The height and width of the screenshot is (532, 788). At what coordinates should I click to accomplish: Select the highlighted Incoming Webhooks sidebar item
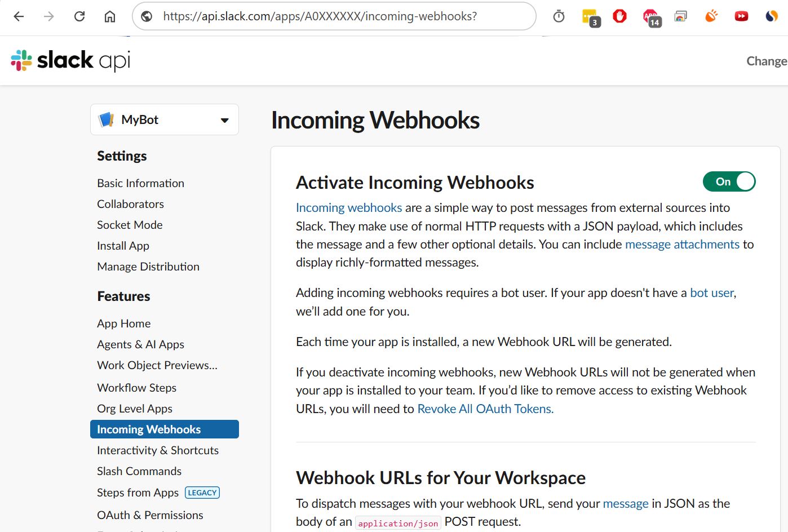(165, 429)
